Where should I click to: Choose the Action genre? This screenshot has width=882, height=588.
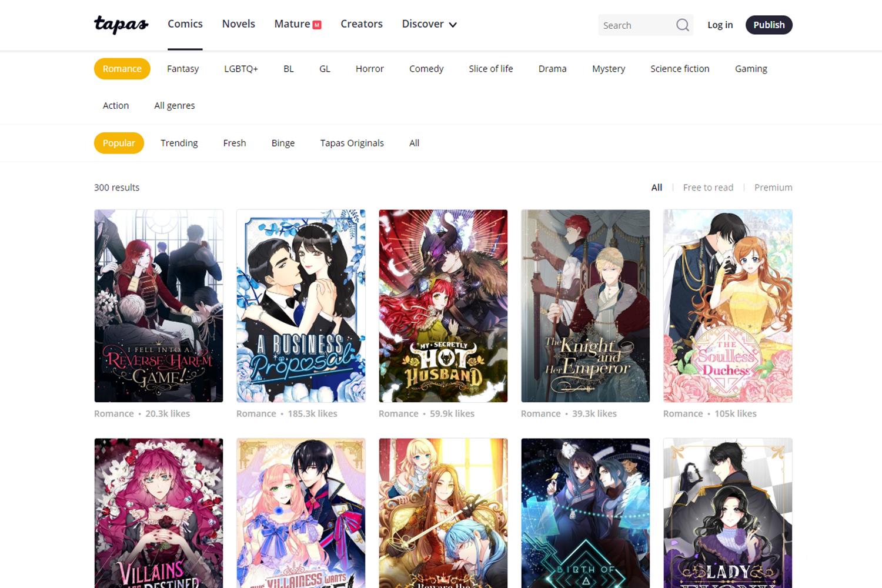pos(116,106)
